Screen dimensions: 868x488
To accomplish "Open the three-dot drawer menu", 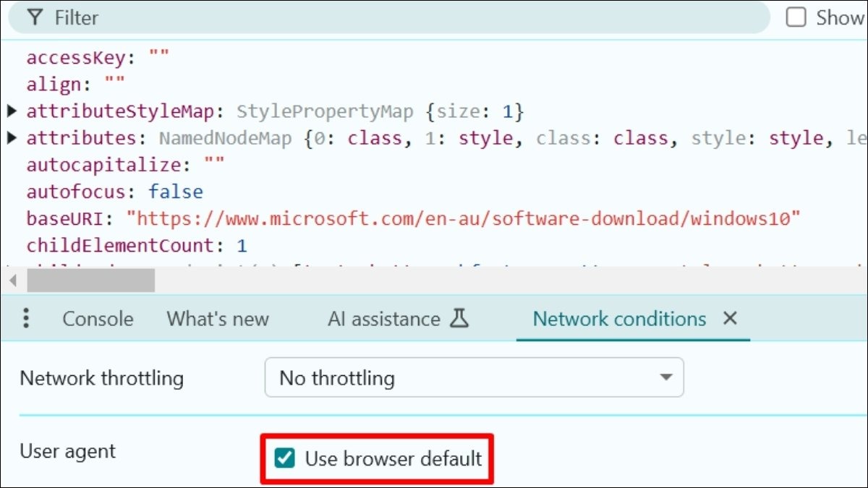I will coord(26,319).
